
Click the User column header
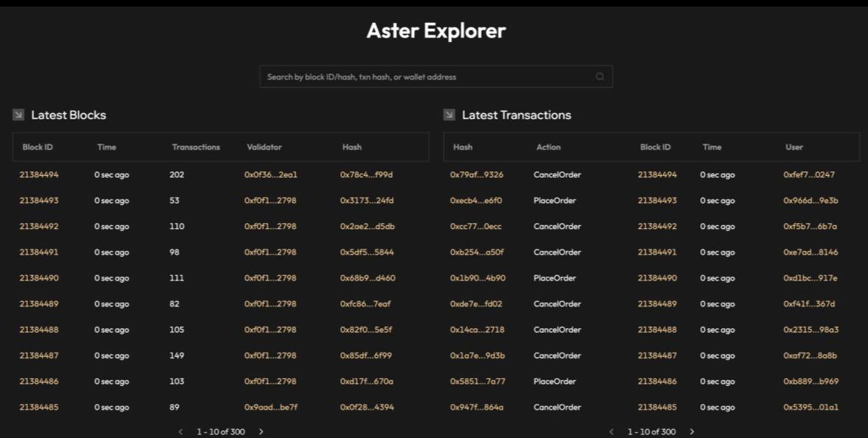coord(794,147)
